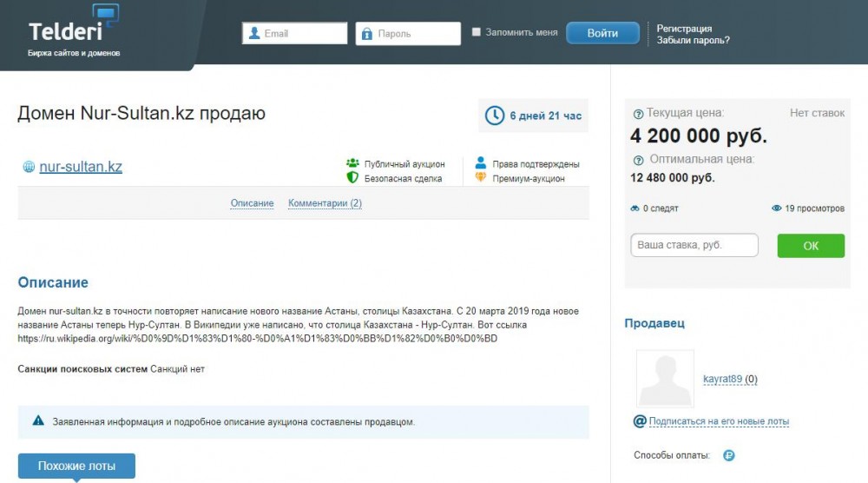Click the eye views icon
The height and width of the screenshot is (483, 868).
(x=777, y=208)
